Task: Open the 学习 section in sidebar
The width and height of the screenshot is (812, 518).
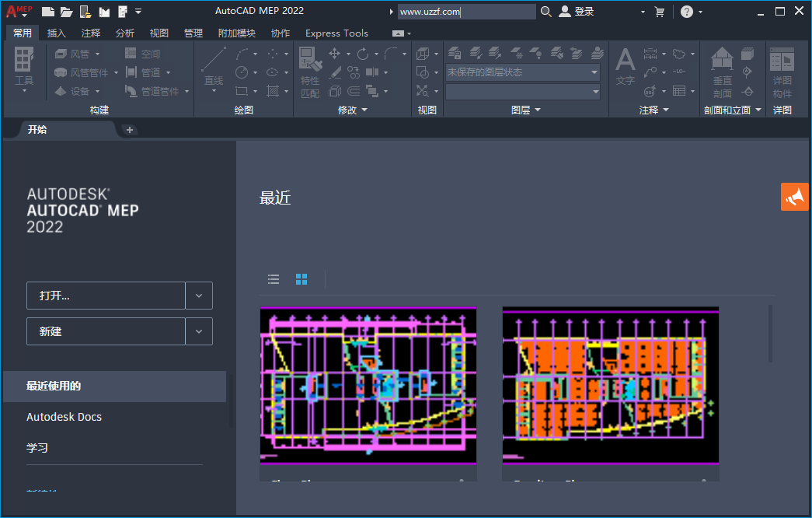Action: [35, 447]
